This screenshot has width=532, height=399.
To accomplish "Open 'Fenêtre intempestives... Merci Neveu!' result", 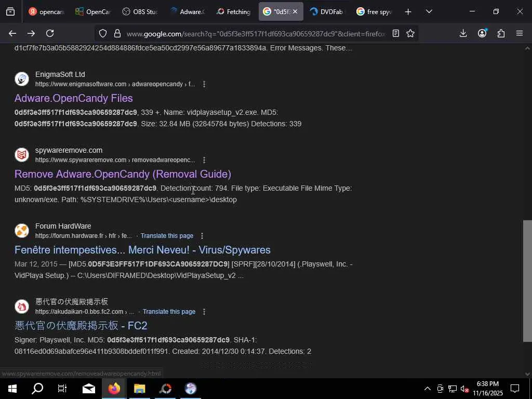I will click(x=142, y=250).
